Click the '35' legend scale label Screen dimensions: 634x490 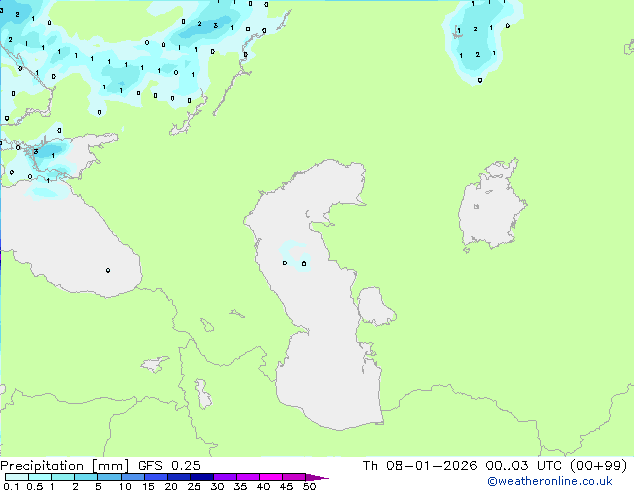[240, 486]
